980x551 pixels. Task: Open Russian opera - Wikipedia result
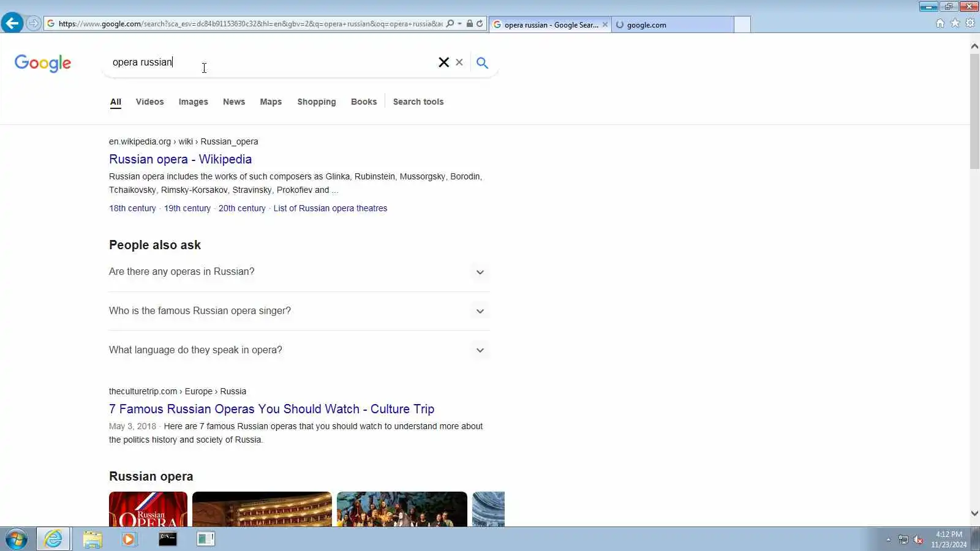(180, 159)
